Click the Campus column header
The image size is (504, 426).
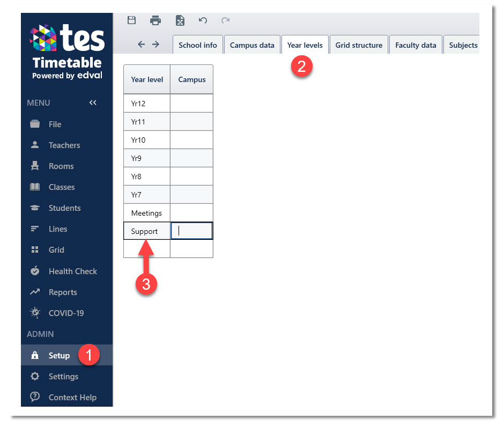[191, 79]
